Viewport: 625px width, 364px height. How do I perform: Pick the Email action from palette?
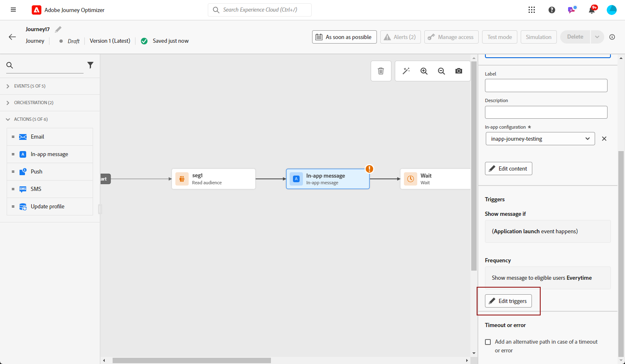[50, 137]
